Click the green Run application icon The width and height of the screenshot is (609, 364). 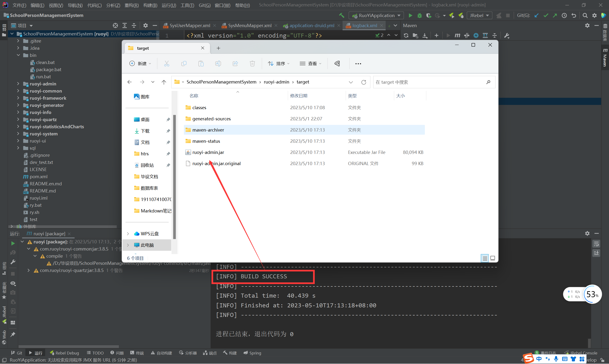(x=410, y=15)
